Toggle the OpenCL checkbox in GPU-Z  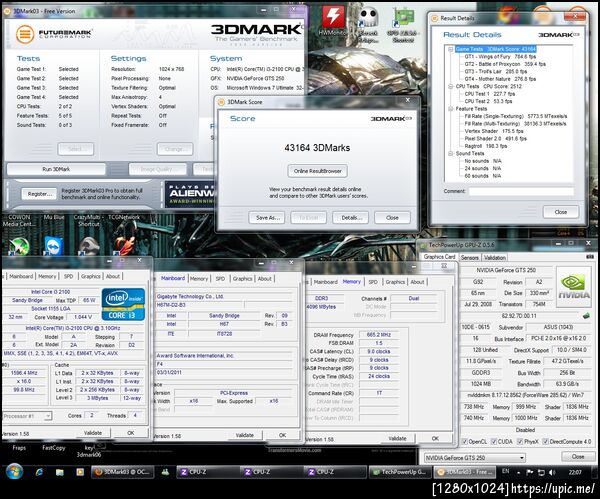465,442
